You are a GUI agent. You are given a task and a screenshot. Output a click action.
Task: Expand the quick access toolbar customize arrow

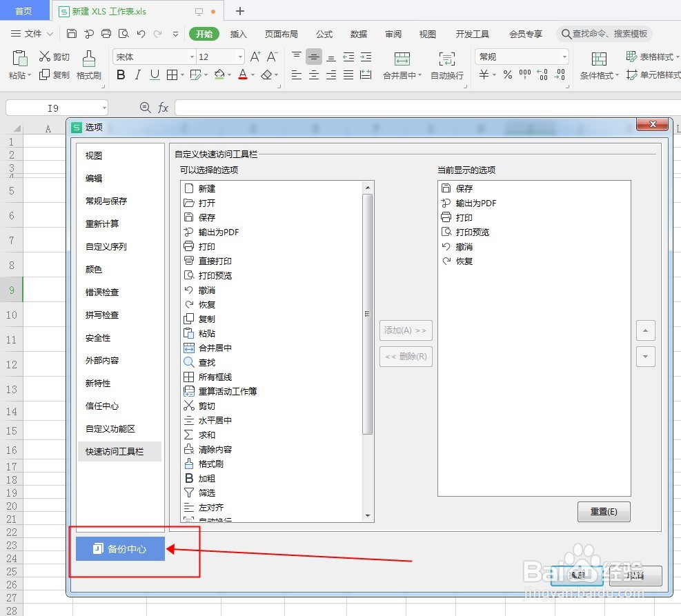175,34
